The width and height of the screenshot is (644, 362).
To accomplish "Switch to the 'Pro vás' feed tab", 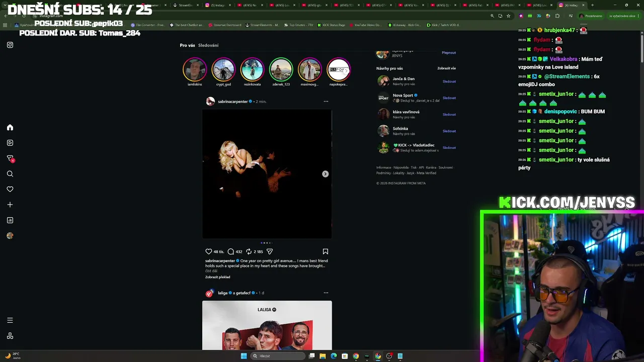I will point(187,45).
